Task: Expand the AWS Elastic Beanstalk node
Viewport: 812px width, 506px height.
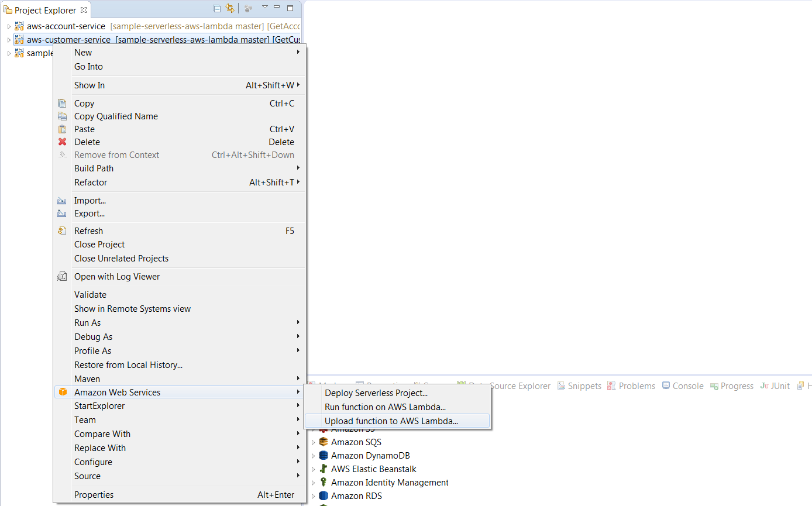Action: [x=313, y=469]
